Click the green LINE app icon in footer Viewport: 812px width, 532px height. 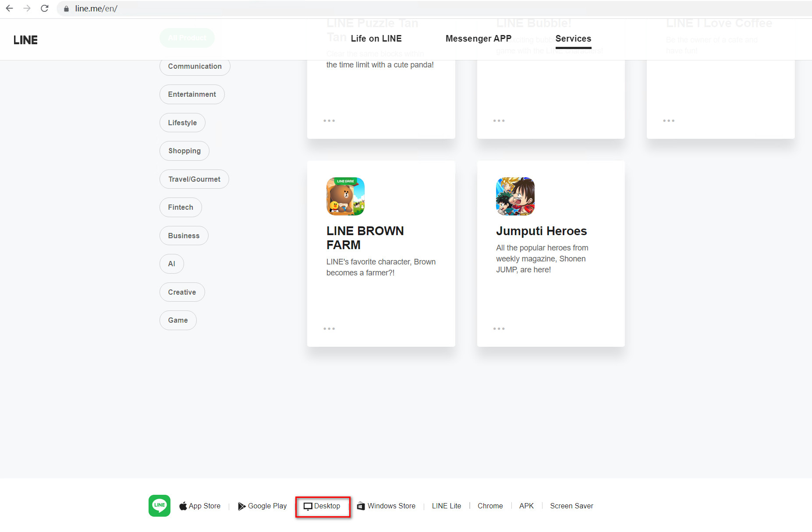[159, 506]
